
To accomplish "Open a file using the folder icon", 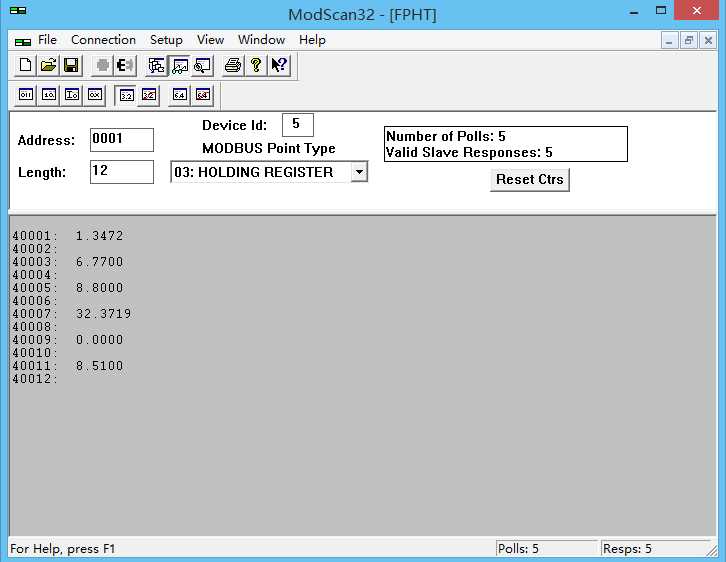I will [x=48, y=65].
